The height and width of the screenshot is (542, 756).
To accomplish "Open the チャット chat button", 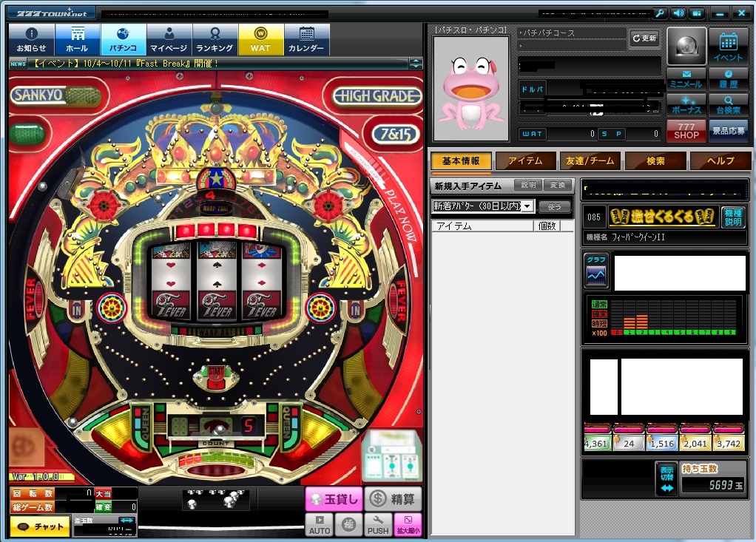I will [x=41, y=526].
